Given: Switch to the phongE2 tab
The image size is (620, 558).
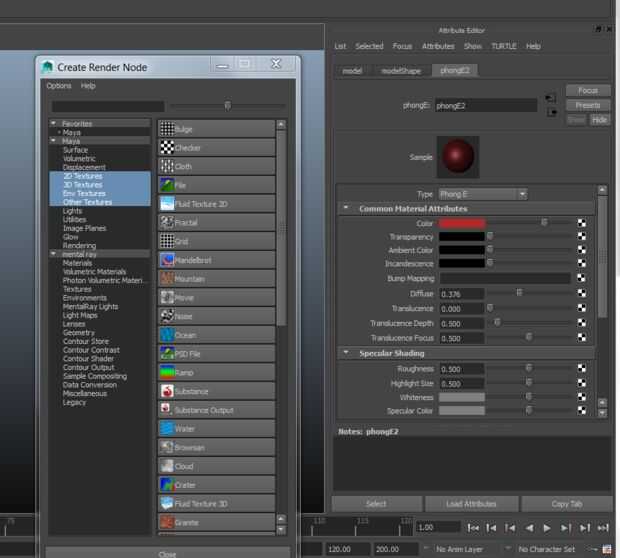Looking at the screenshot, I should coord(455,70).
